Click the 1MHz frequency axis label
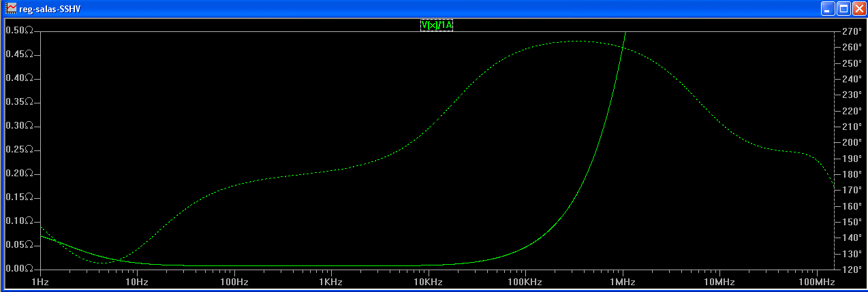The height and width of the screenshot is (292, 868). pyautogui.click(x=622, y=282)
